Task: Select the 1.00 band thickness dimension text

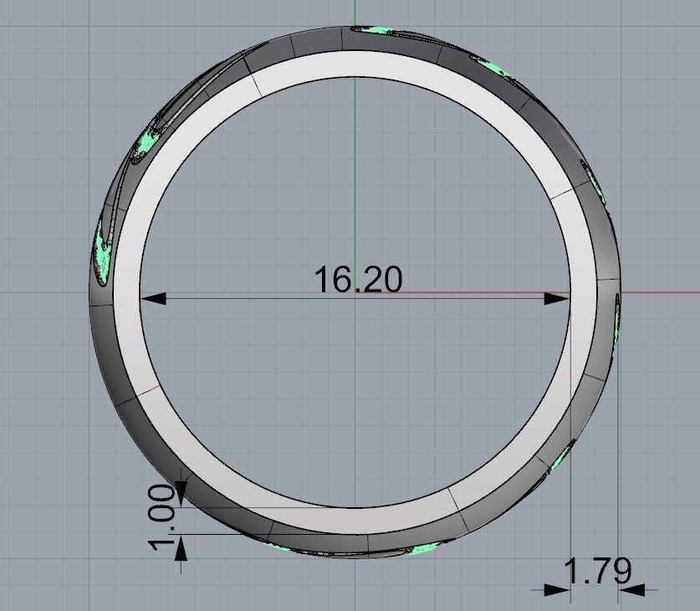Action: click(161, 517)
